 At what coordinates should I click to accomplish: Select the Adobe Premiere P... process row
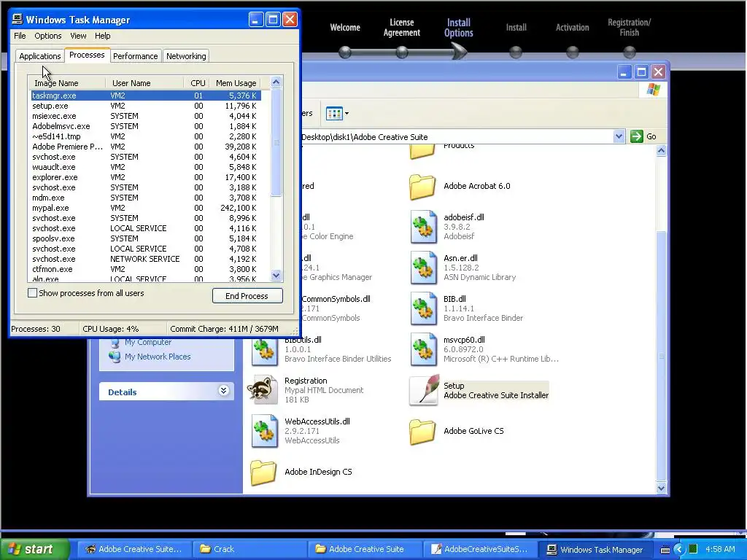click(x=146, y=147)
